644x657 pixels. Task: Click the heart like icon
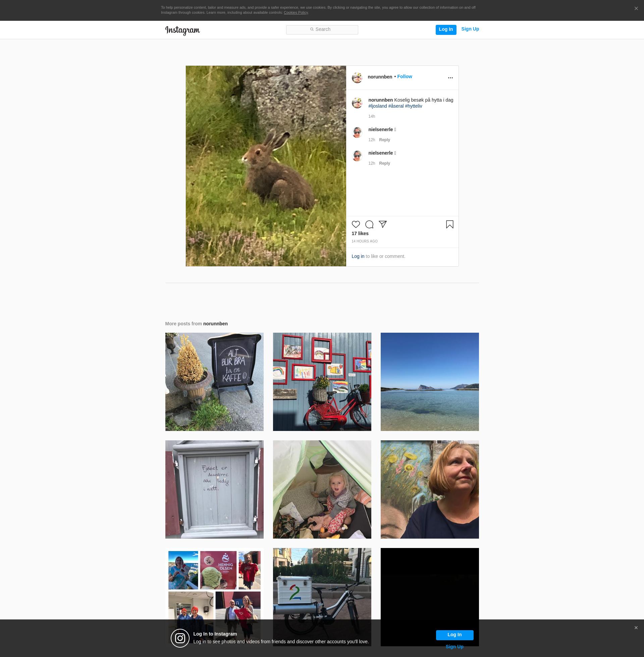point(356,224)
